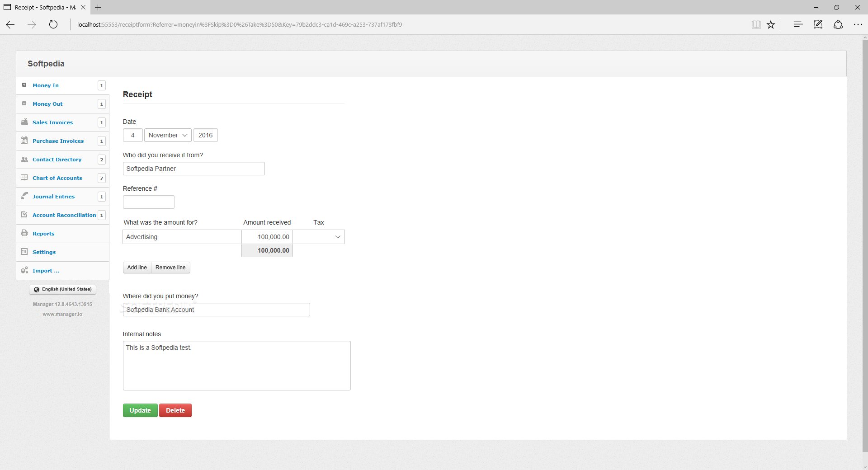The width and height of the screenshot is (868, 470).
Task: Click the Money Out minus icon
Action: (x=24, y=103)
